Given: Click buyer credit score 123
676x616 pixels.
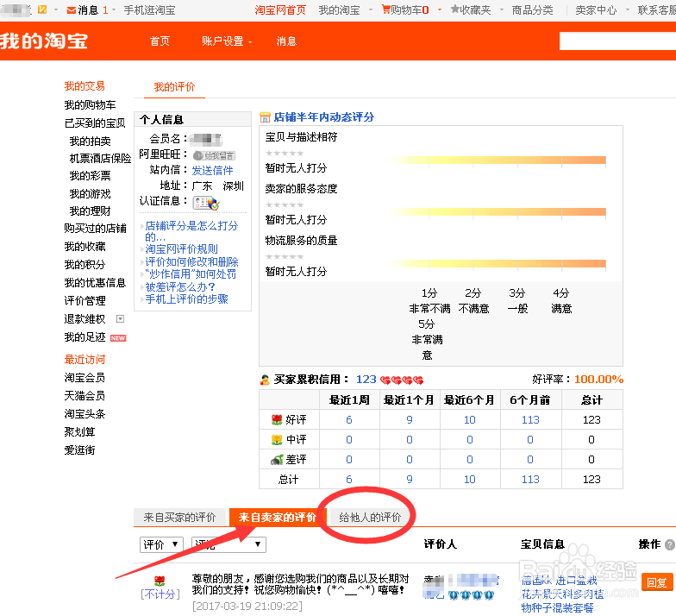Looking at the screenshot, I should 366,380.
